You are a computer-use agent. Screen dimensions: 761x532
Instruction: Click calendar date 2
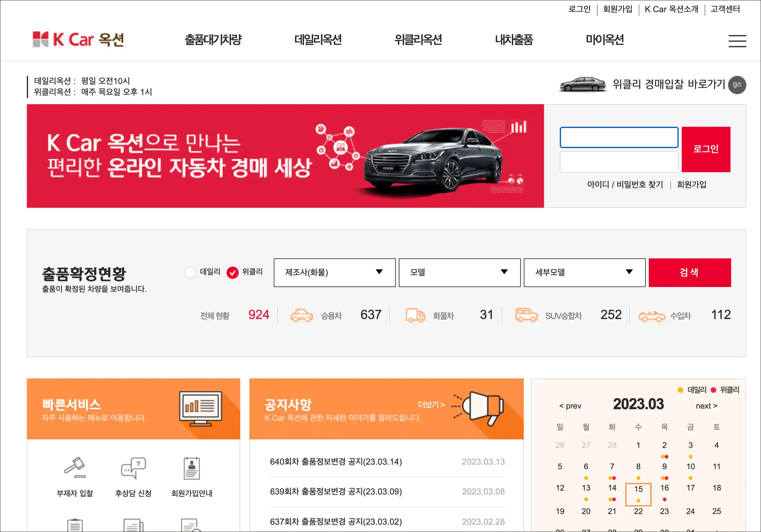pyautogui.click(x=664, y=445)
